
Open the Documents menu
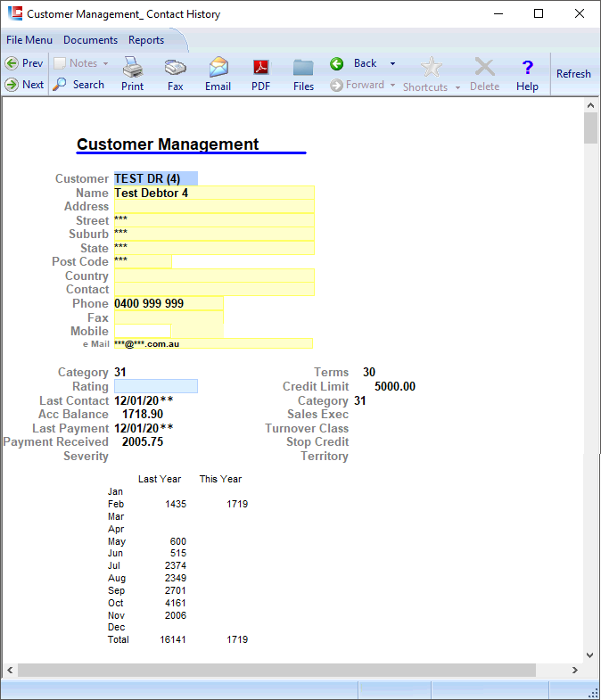90,40
